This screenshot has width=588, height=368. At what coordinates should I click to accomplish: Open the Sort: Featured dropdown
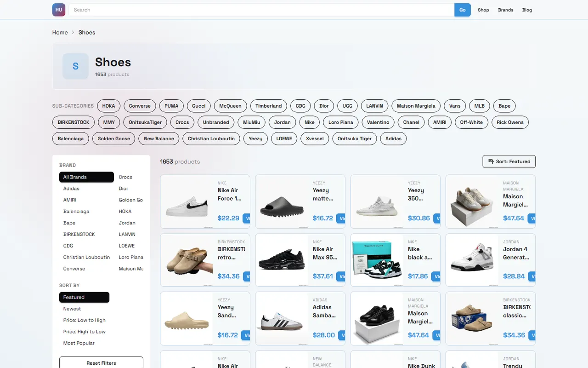pyautogui.click(x=509, y=161)
